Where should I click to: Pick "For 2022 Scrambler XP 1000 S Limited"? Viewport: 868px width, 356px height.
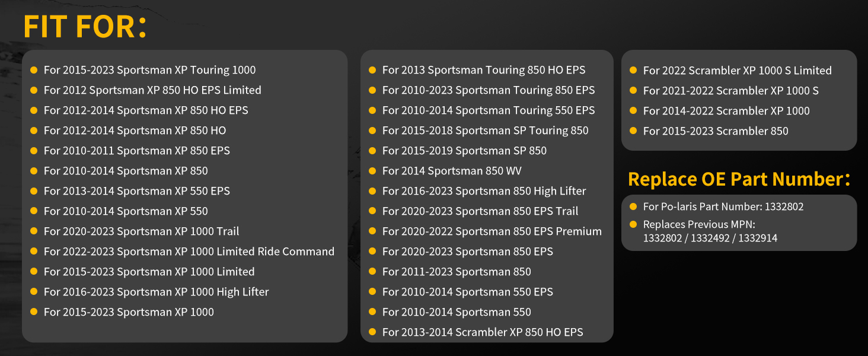[x=738, y=71]
